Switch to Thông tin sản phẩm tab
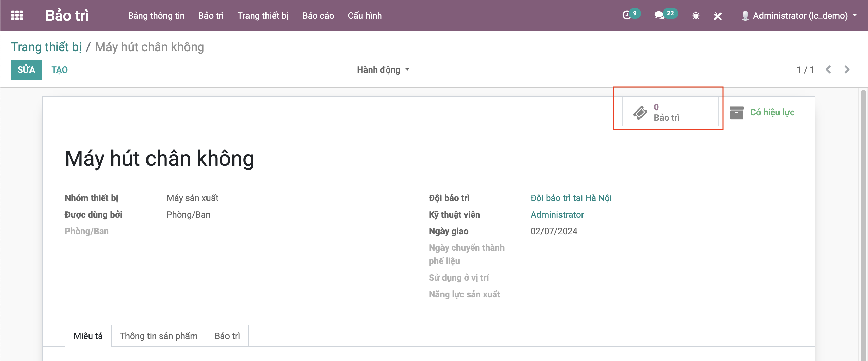 click(158, 336)
